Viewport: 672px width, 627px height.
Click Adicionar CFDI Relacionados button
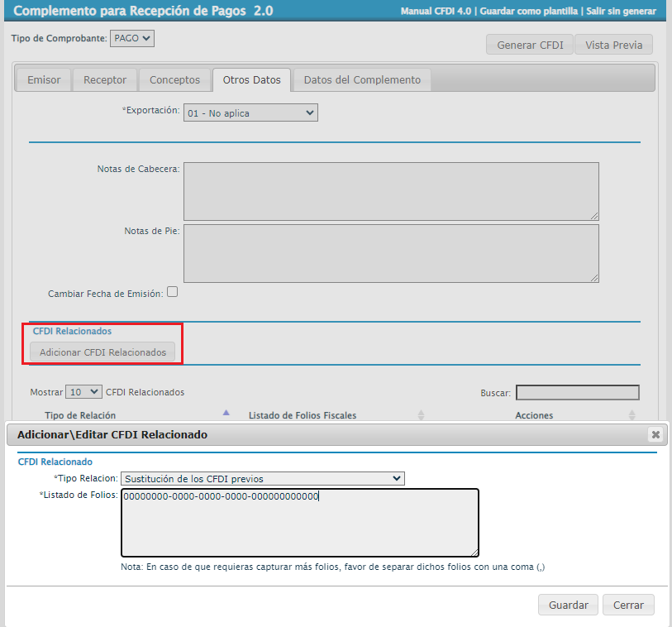102,352
